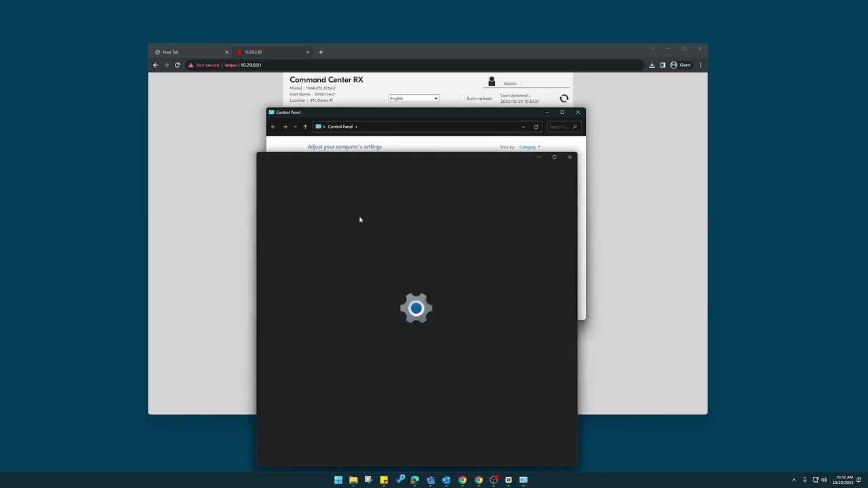Open first Chrome icon in taskbar
Viewport: 868px width, 488px height.
[x=462, y=480]
